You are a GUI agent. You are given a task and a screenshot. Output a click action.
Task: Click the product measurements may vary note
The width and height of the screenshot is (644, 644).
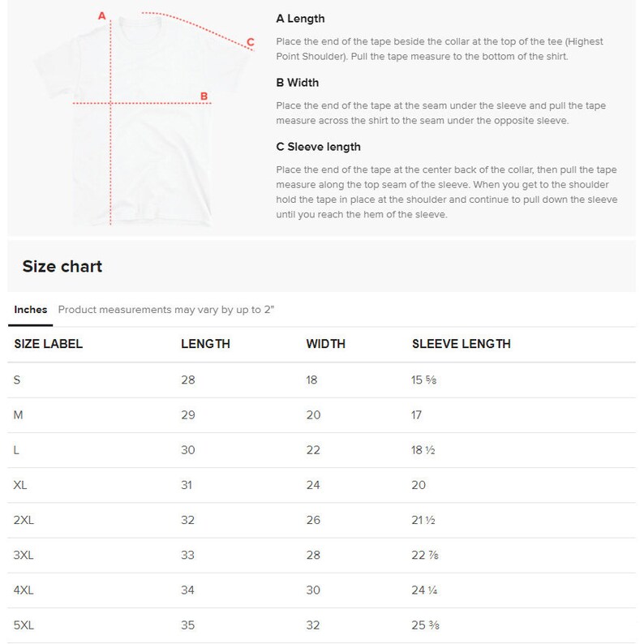(x=166, y=310)
